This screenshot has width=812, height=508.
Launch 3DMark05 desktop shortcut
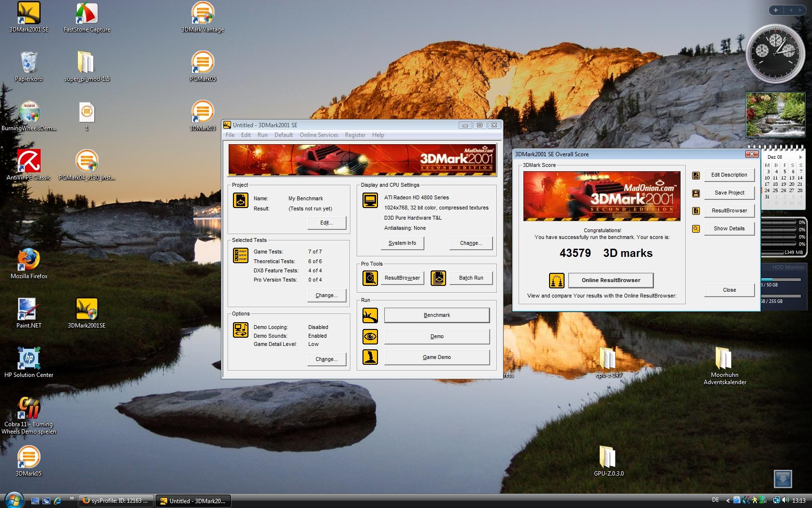click(x=29, y=462)
